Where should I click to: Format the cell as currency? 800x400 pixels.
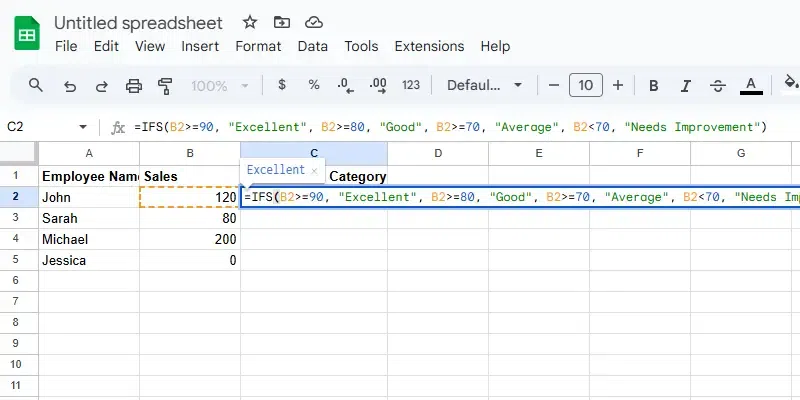coord(282,86)
